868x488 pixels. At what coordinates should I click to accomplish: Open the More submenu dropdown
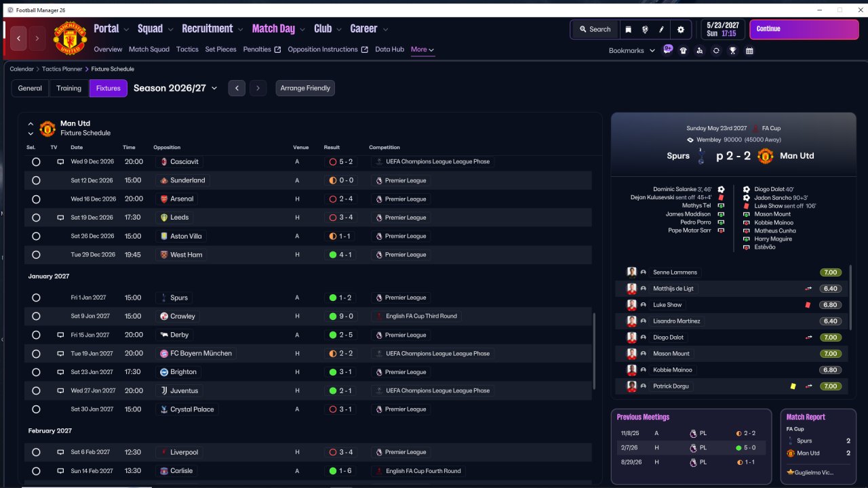pyautogui.click(x=422, y=49)
